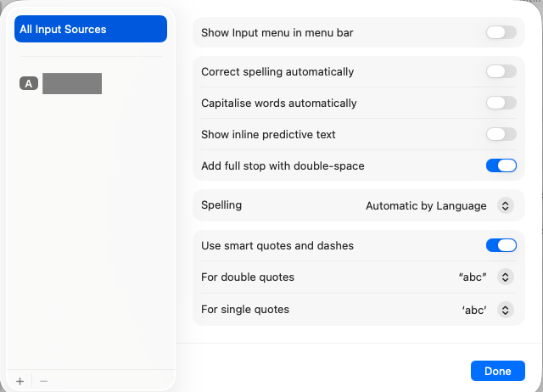Image resolution: width=543 pixels, height=392 pixels.
Task: Toggle Show Input menu in menu bar
Action: point(501,33)
